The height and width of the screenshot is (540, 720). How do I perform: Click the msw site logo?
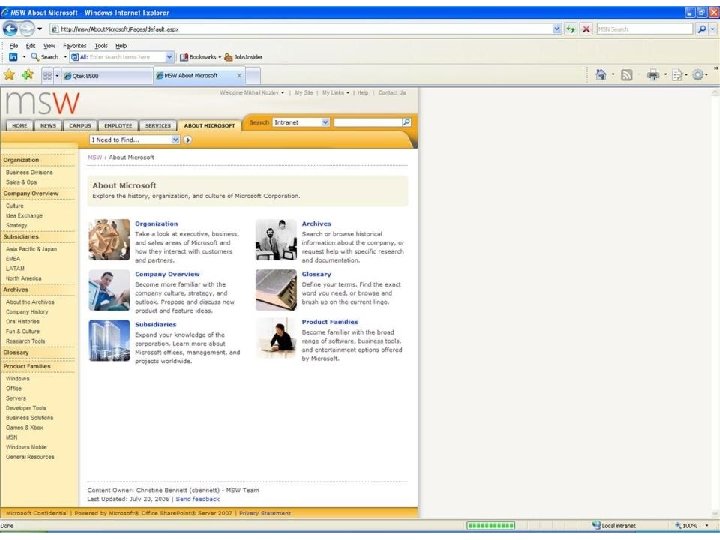click(43, 103)
